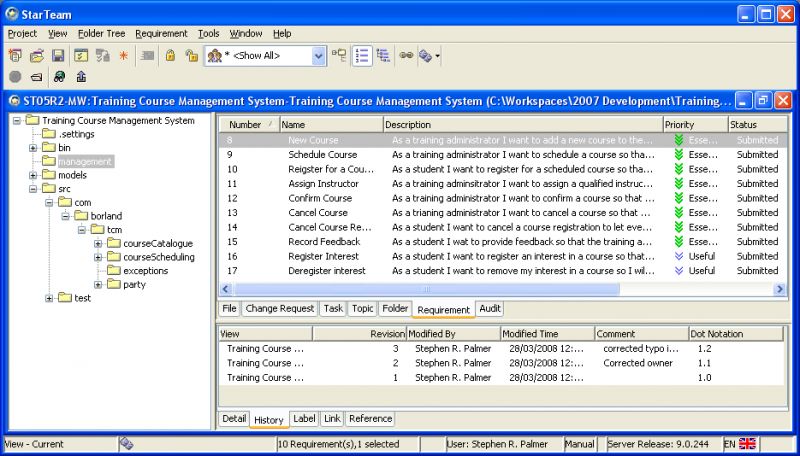Switch to the Change Request tab
800x456 pixels.
tap(279, 309)
